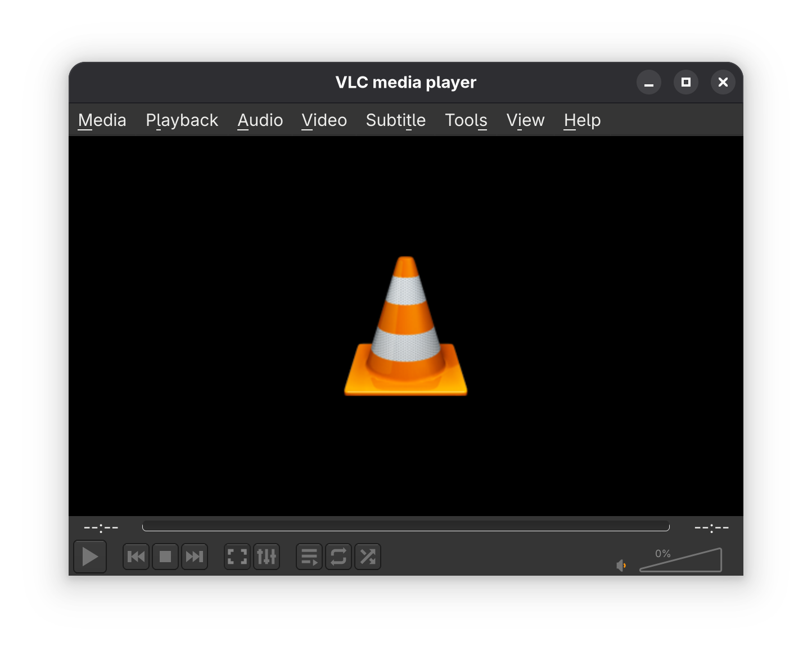
Task: Click the VLC cone logo in video area
Action: (406, 326)
